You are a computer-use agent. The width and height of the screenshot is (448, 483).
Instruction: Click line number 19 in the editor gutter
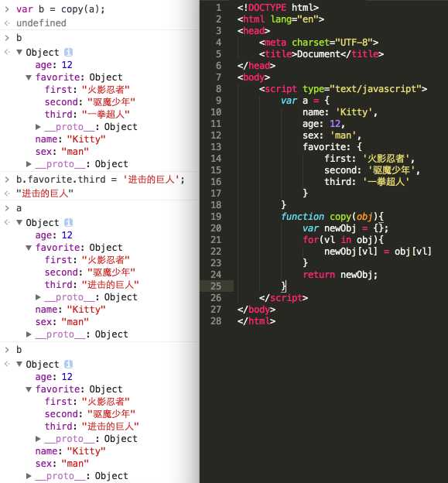point(216,217)
